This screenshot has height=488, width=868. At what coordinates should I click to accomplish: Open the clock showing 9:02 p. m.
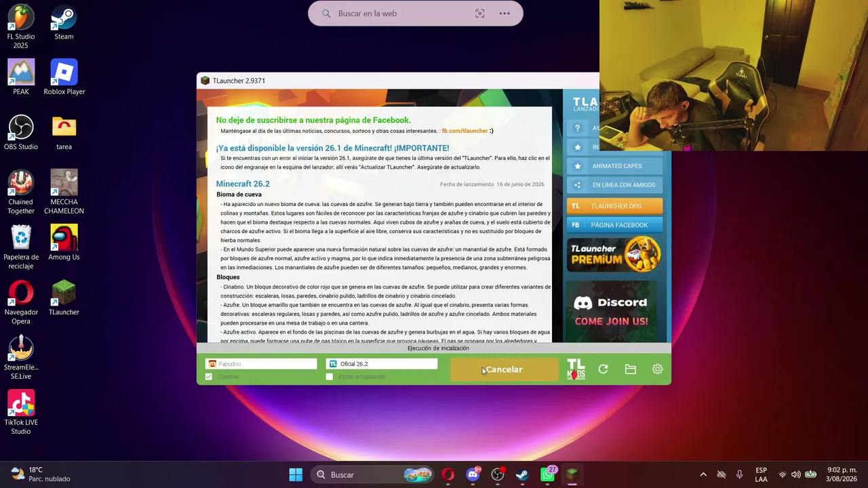coord(842,474)
